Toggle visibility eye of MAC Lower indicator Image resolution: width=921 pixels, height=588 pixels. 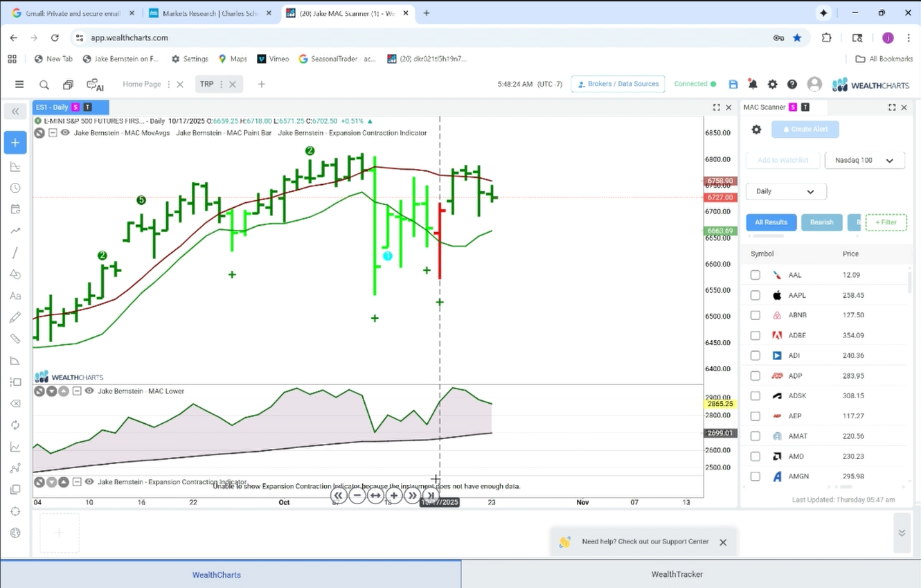[x=89, y=391]
